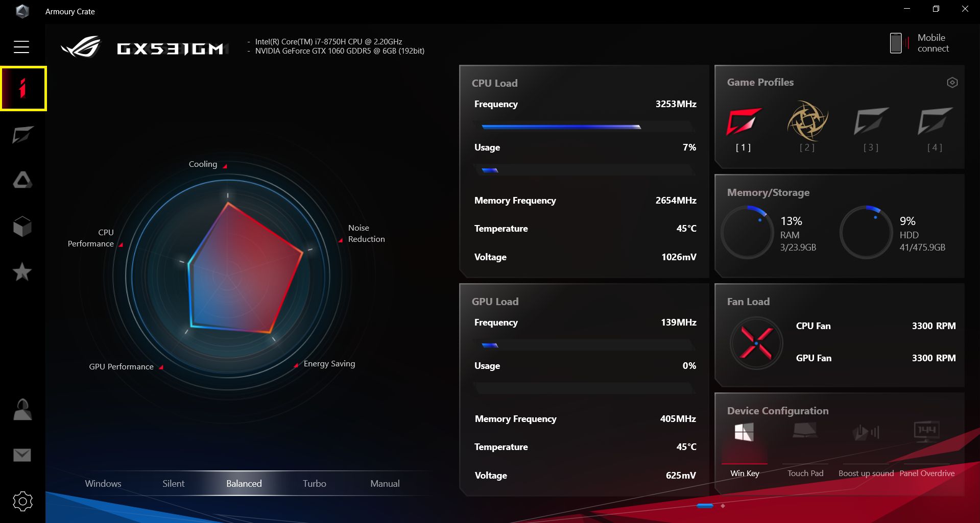Image resolution: width=980 pixels, height=523 pixels.
Task: Maximize the Armoury Crate window
Action: pyautogui.click(x=936, y=9)
